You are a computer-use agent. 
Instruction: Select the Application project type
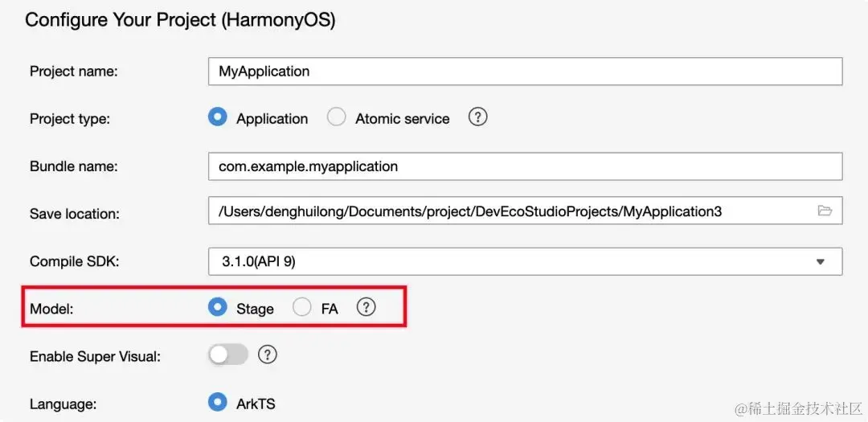pos(217,117)
